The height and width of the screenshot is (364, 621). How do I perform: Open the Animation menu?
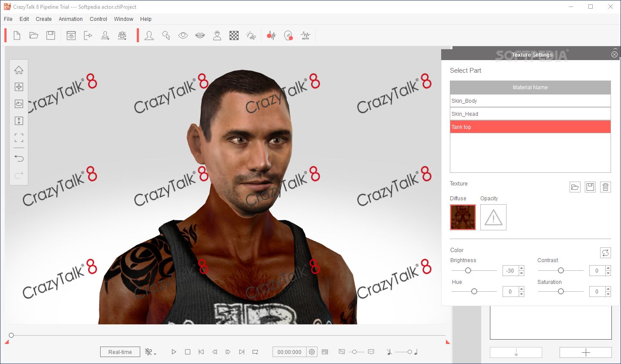(x=71, y=19)
